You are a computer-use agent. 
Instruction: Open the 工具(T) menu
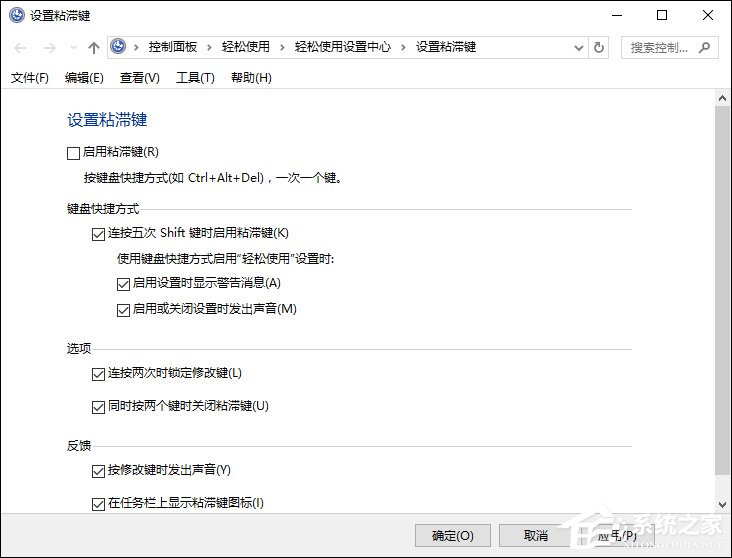pyautogui.click(x=195, y=78)
